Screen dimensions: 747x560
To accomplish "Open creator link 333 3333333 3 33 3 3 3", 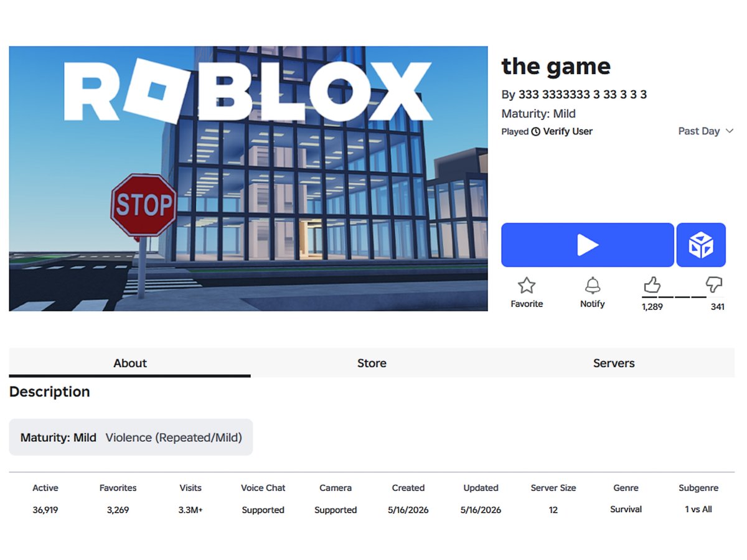I will point(583,95).
